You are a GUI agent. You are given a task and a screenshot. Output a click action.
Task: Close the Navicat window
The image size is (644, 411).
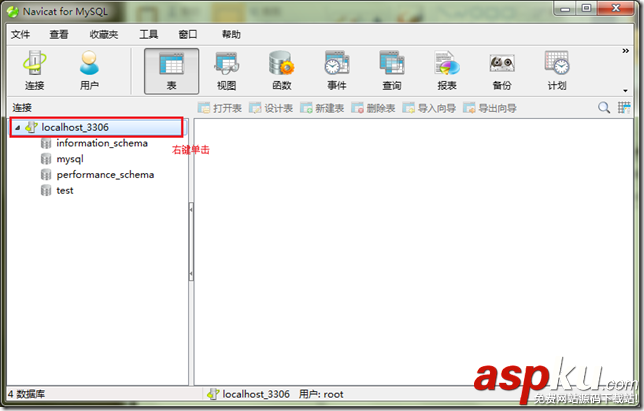click(616, 8)
